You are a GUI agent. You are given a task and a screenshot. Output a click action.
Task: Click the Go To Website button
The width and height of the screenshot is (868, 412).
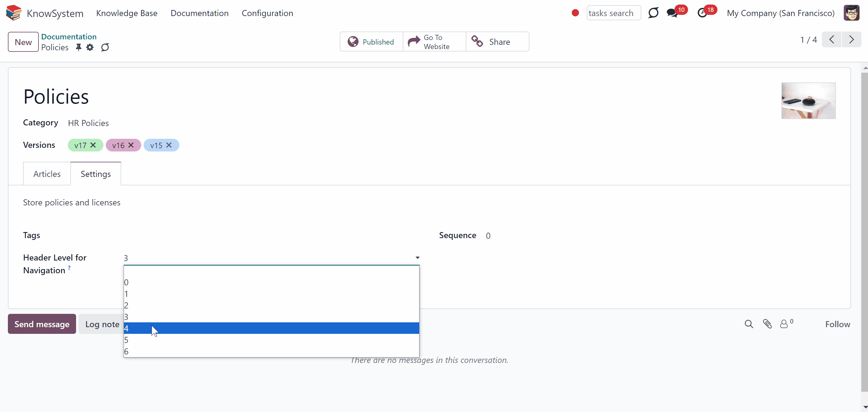pyautogui.click(x=434, y=42)
